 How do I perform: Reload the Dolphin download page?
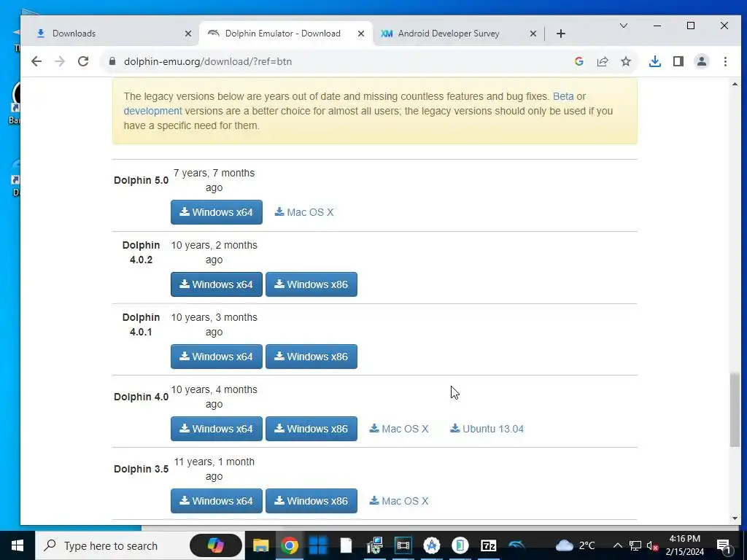click(83, 61)
